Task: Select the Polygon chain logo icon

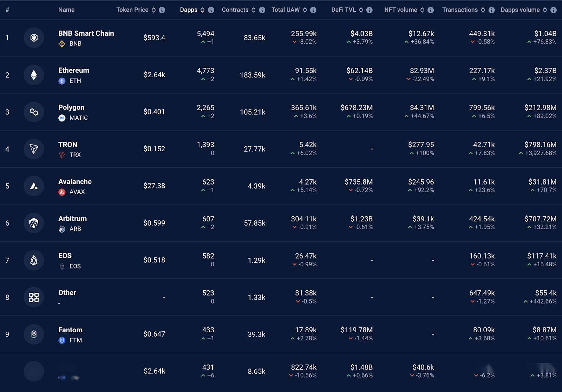Action: coord(34,112)
